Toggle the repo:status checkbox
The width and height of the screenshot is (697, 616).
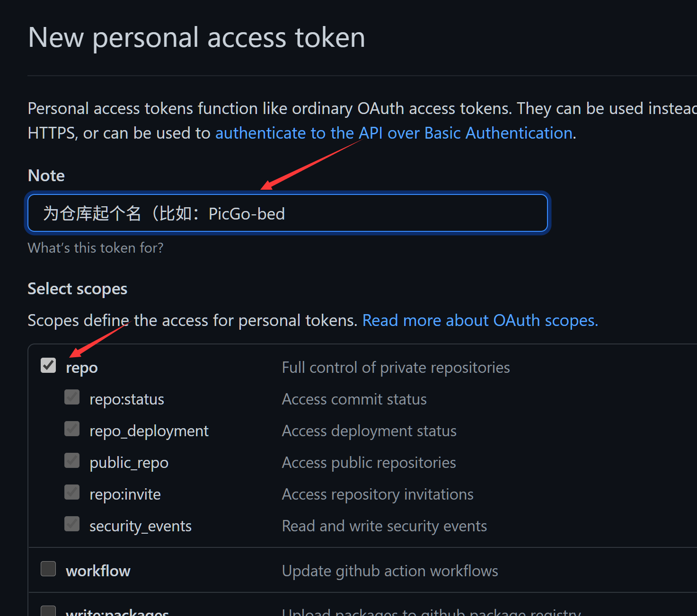point(72,397)
